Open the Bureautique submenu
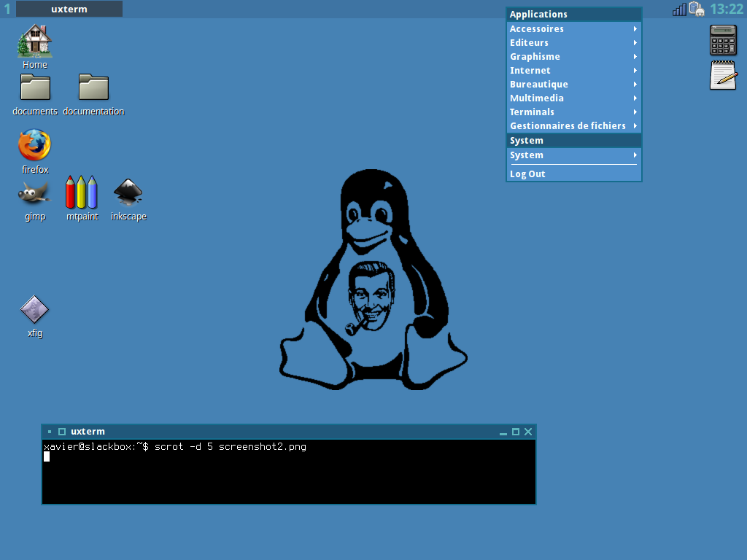This screenshot has width=747, height=560. point(573,85)
